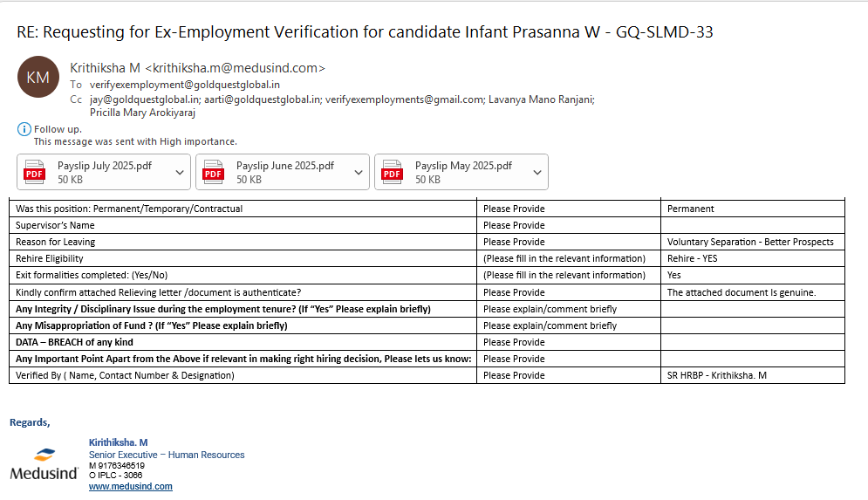Image resolution: width=868 pixels, height=500 pixels.
Task: Click the KM sender avatar
Action: [38, 77]
